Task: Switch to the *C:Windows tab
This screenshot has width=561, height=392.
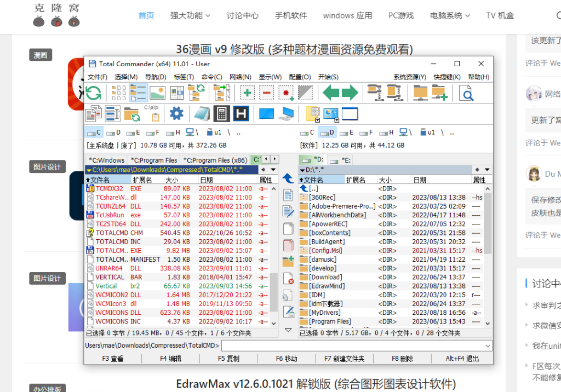Action: coord(107,160)
